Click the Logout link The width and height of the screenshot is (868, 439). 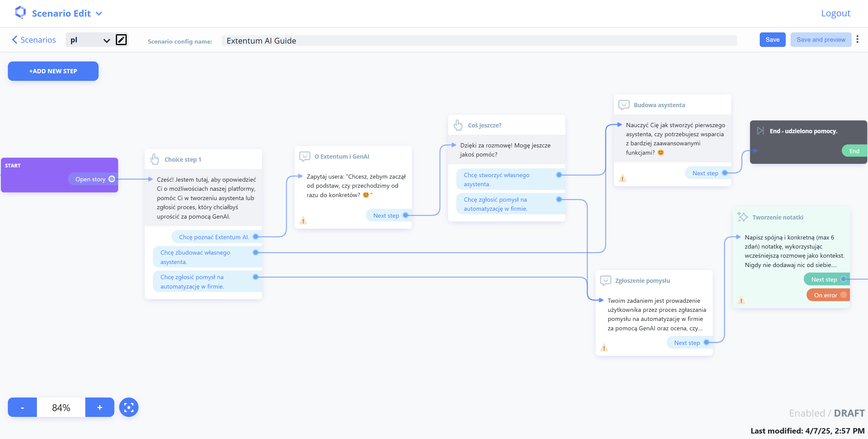(x=835, y=13)
